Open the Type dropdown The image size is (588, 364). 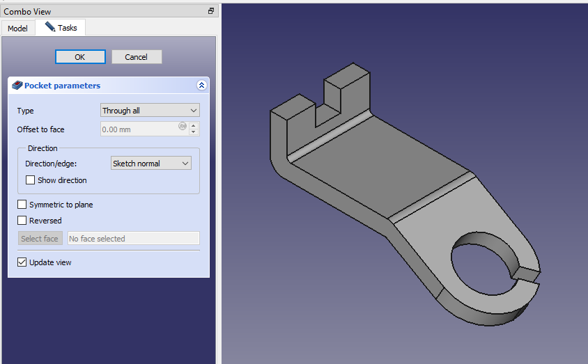pyautogui.click(x=150, y=111)
